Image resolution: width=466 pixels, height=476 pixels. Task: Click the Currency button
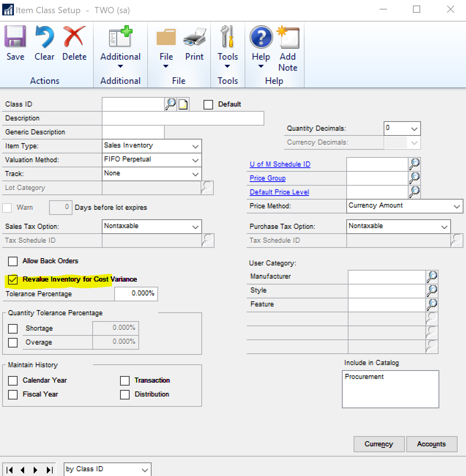pyautogui.click(x=379, y=444)
